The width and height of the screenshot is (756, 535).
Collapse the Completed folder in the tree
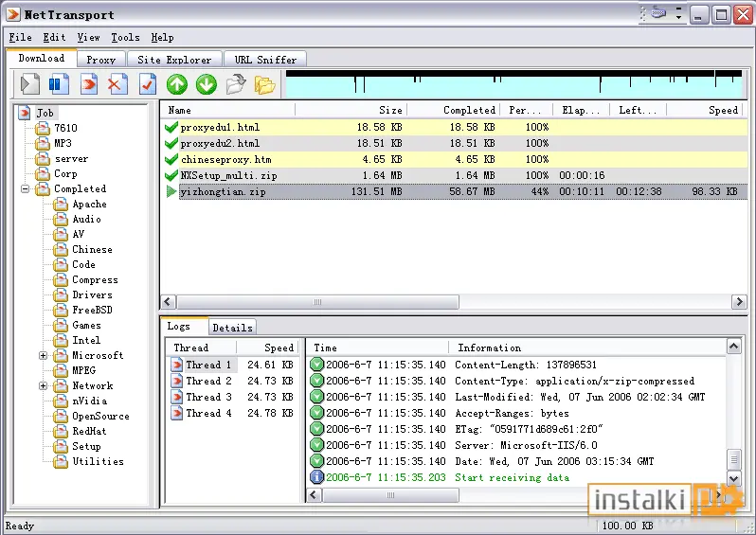(x=25, y=189)
